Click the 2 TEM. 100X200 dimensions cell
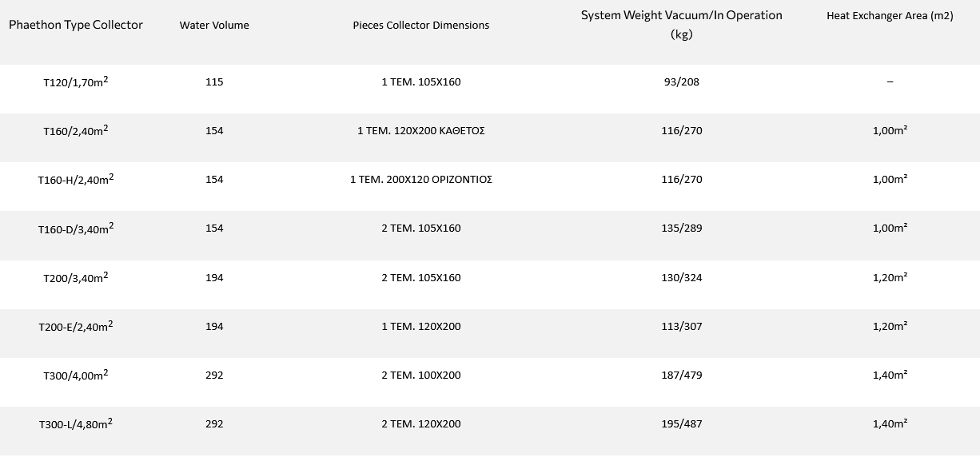 click(421, 375)
